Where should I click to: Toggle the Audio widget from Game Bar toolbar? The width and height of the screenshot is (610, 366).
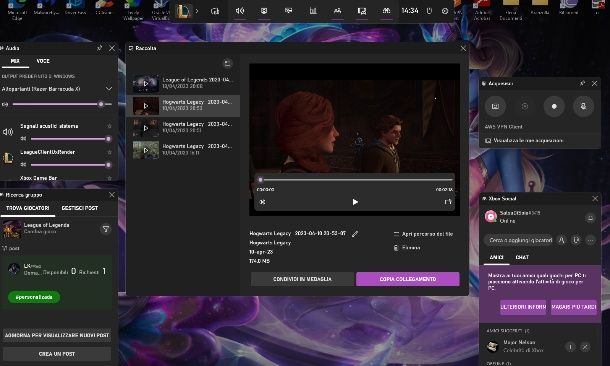point(240,11)
